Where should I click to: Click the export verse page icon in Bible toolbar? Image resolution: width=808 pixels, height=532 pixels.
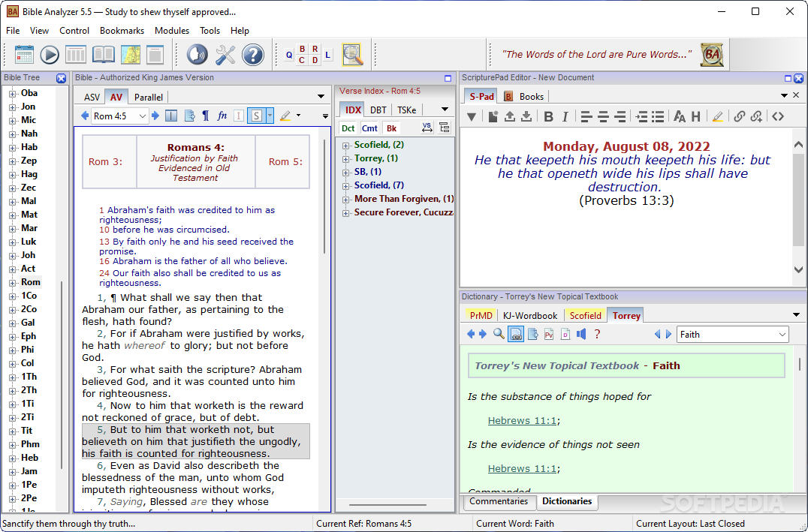(x=189, y=116)
